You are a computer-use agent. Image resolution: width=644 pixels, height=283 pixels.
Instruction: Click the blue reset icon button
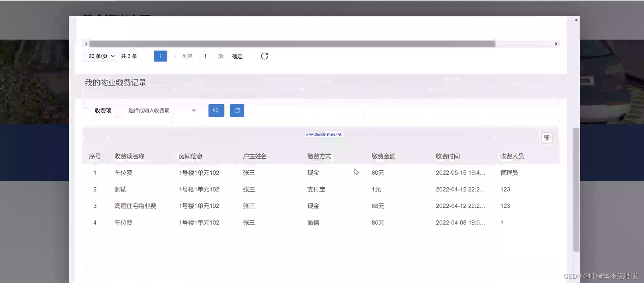(237, 111)
